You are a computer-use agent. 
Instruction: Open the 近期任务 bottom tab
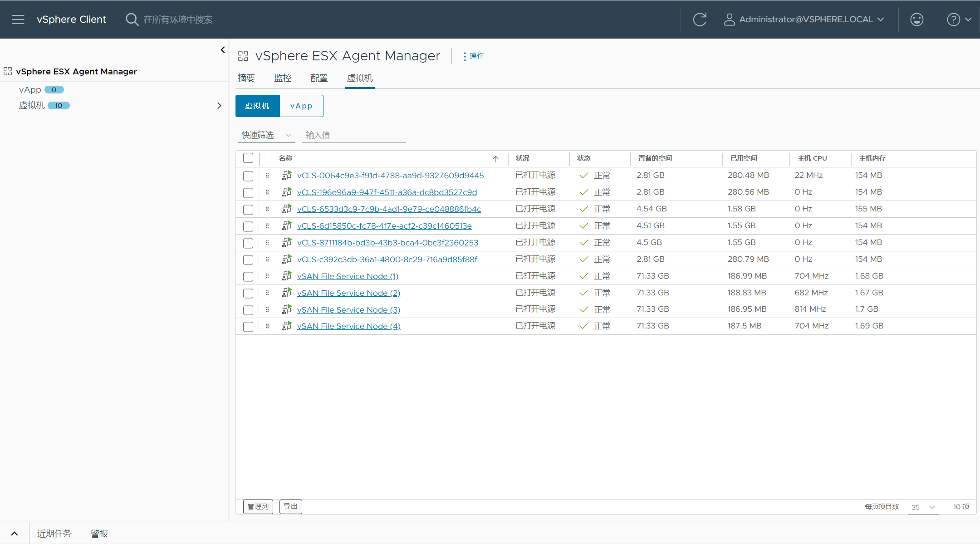(54, 534)
